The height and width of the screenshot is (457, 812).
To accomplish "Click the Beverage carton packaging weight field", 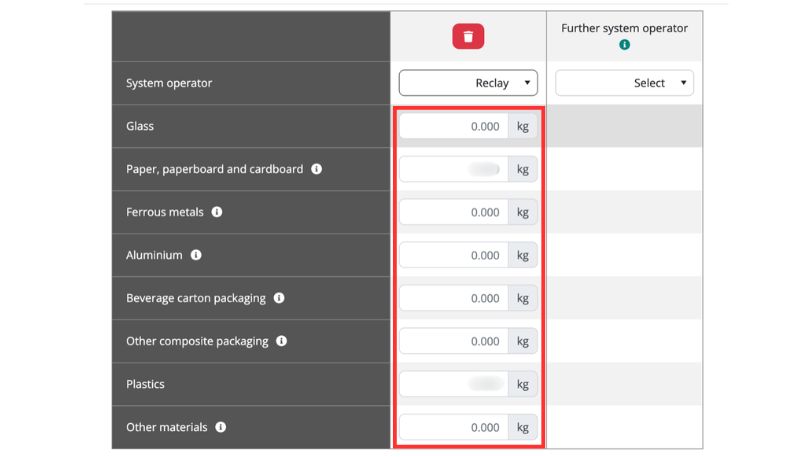I will 453,298.
